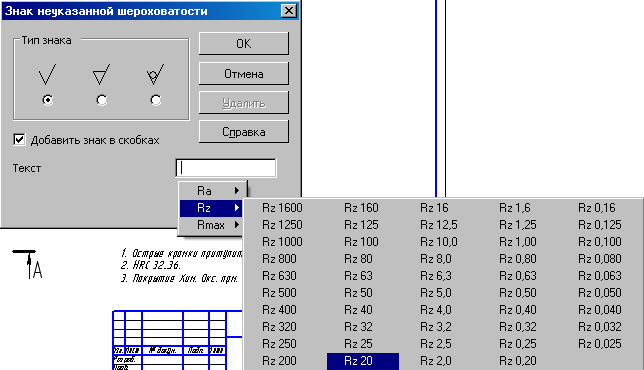Choose Rz 1250 value
The image size is (644, 370).
tap(282, 225)
